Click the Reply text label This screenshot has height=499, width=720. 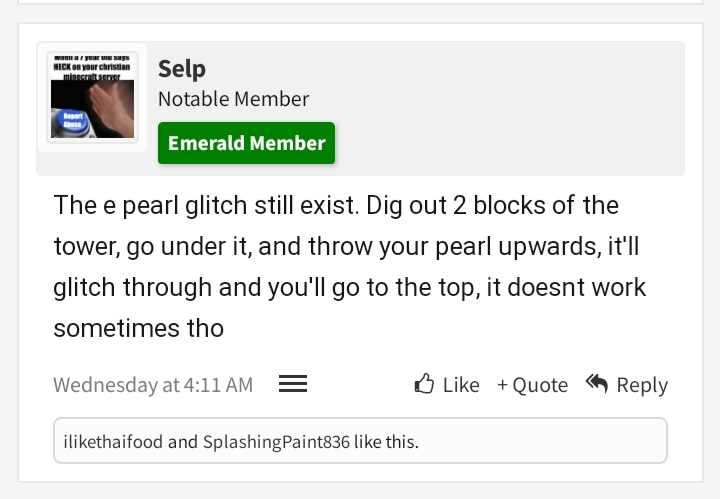[x=642, y=385]
